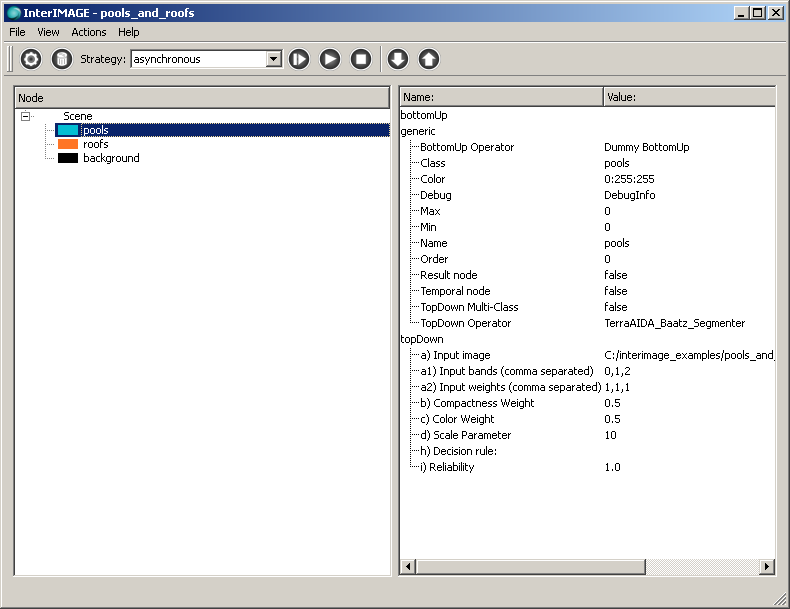Viewport: 790px width, 609px height.
Task: Open the File menu
Action: [x=17, y=32]
